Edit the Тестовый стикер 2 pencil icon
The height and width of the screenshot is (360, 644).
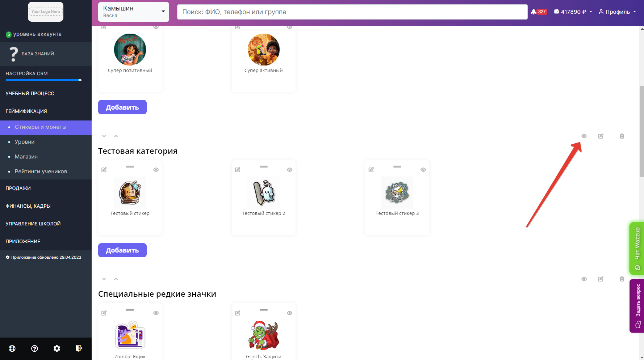(x=238, y=170)
